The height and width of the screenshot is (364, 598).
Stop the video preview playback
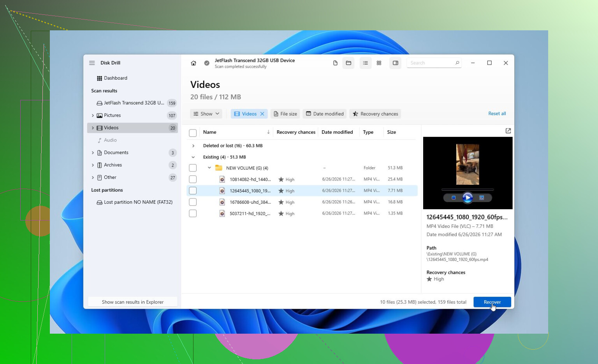454,198
